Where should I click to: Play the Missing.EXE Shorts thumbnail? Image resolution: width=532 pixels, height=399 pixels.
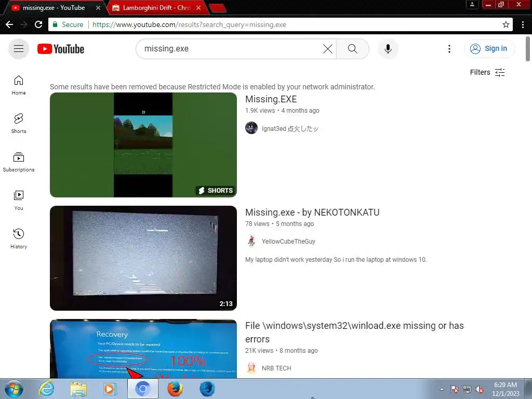pyautogui.click(x=143, y=145)
